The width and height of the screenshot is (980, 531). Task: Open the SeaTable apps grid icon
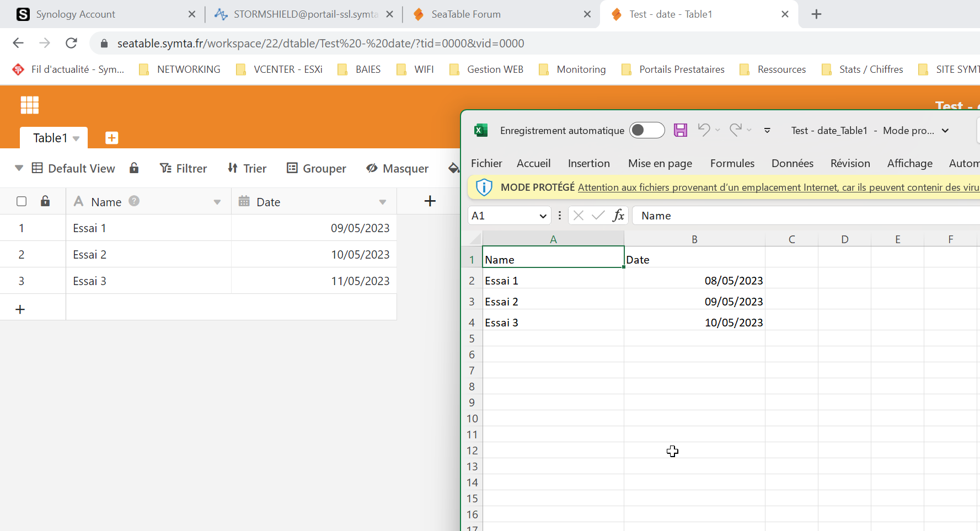pos(30,105)
